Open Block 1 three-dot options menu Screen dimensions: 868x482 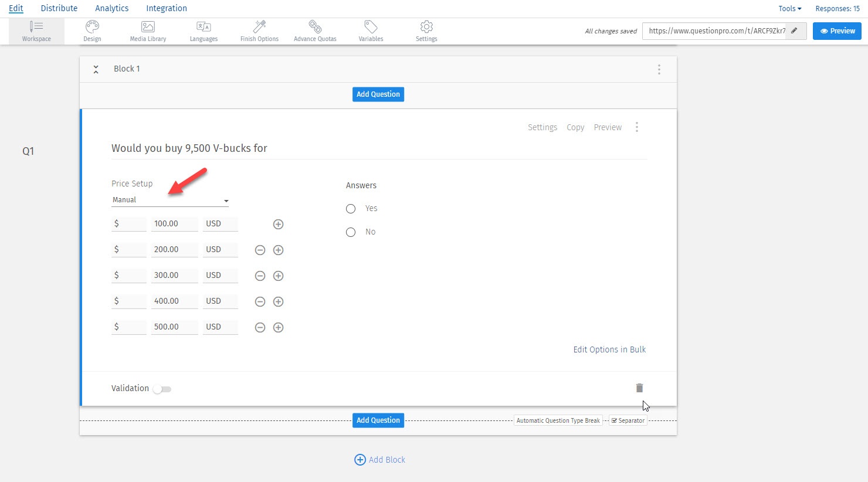659,69
